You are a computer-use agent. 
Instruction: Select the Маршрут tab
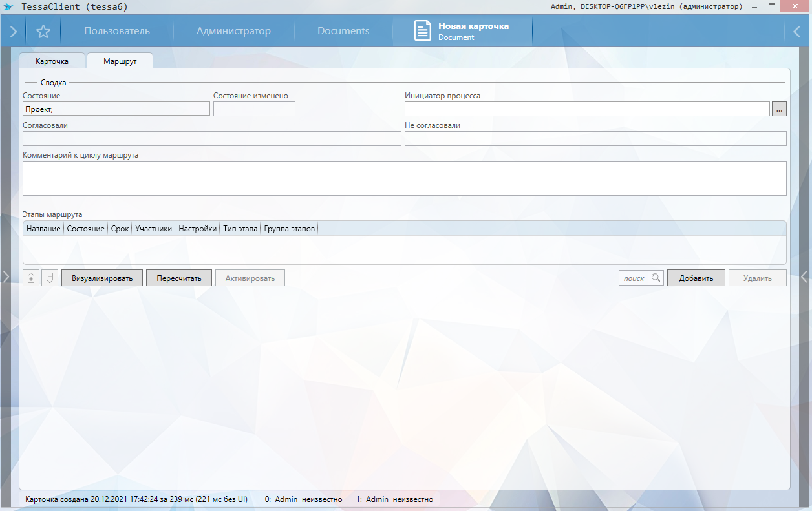[120, 61]
